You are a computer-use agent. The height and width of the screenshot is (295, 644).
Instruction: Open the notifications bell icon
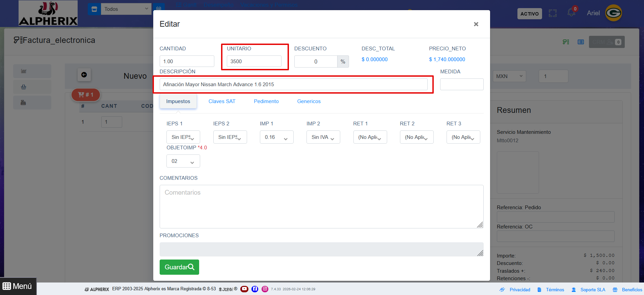[x=571, y=13]
